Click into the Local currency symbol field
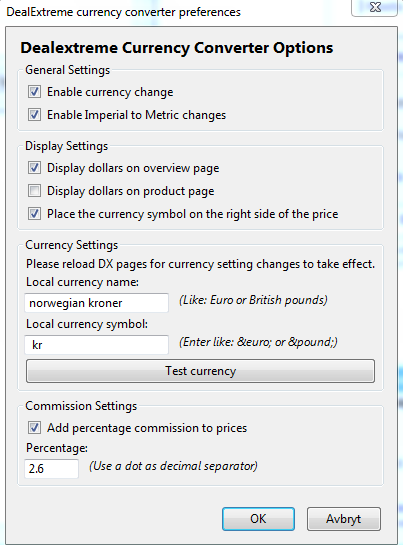Image resolution: width=403 pixels, height=545 pixels. 97,345
